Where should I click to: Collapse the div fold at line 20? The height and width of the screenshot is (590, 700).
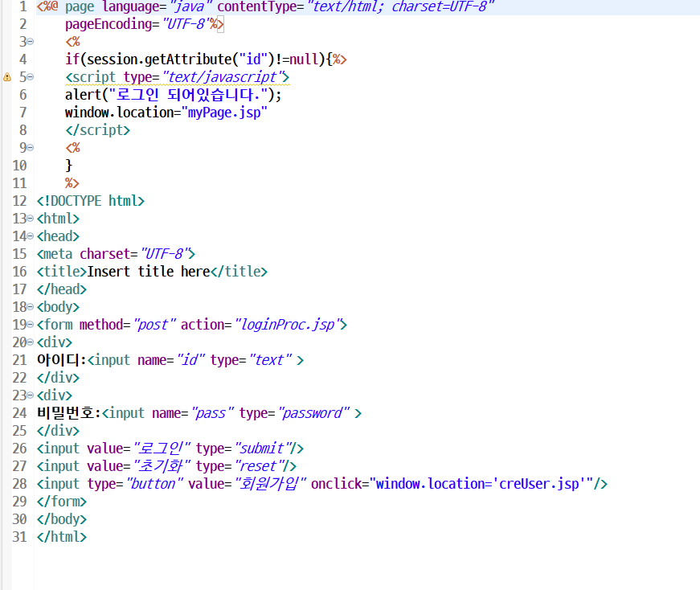(30, 342)
